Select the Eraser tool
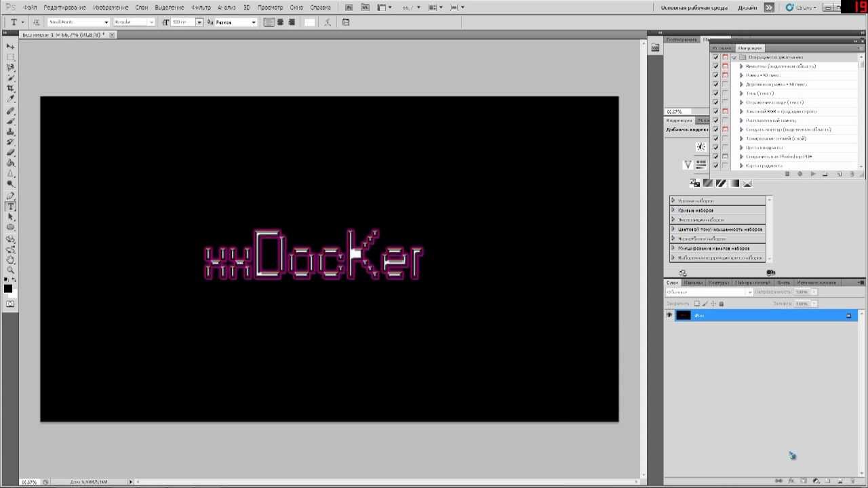The height and width of the screenshot is (488, 868). pos(10,152)
